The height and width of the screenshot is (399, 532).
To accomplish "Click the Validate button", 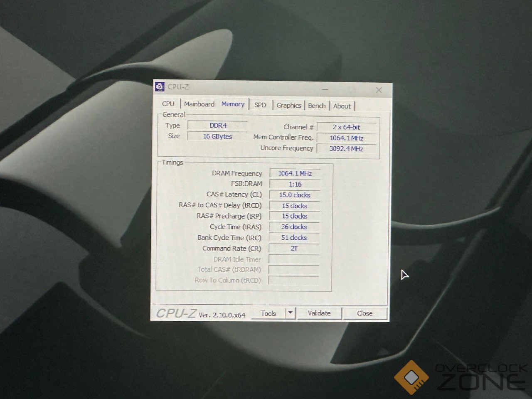I will click(319, 313).
